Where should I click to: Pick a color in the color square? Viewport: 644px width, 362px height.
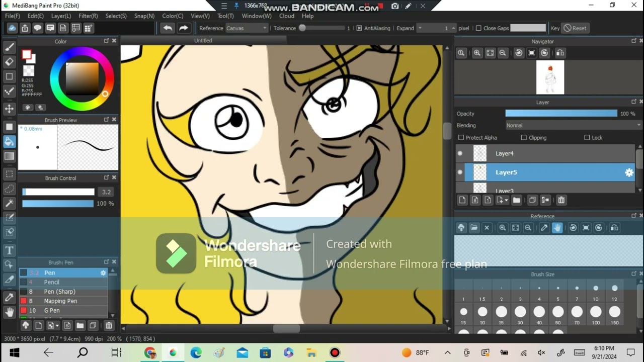[x=82, y=78]
